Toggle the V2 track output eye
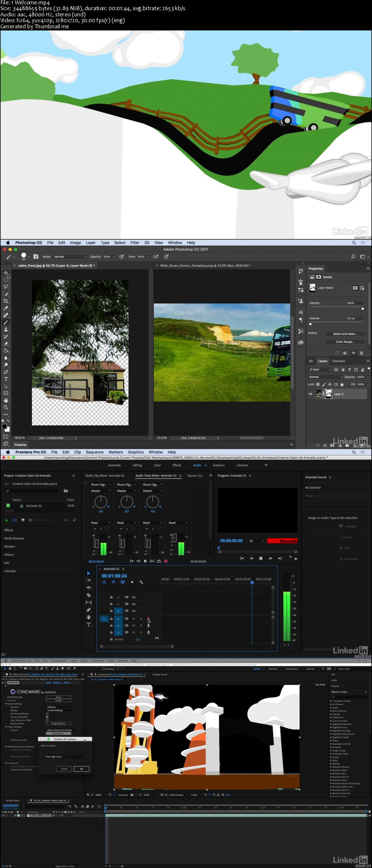 [x=134, y=604]
